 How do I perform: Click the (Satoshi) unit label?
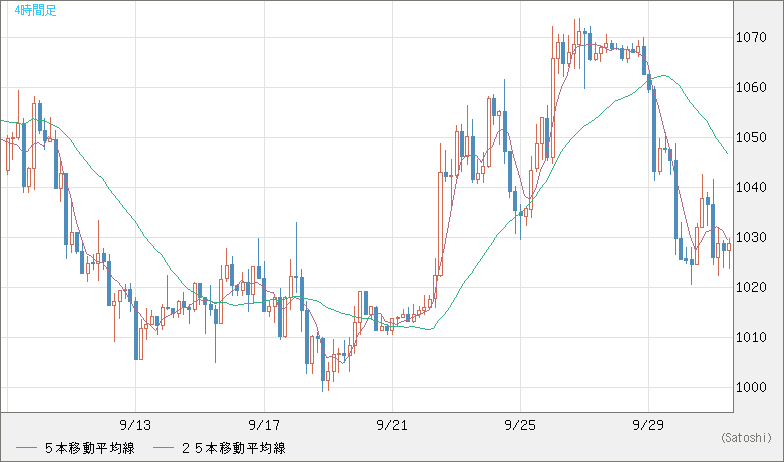745,437
